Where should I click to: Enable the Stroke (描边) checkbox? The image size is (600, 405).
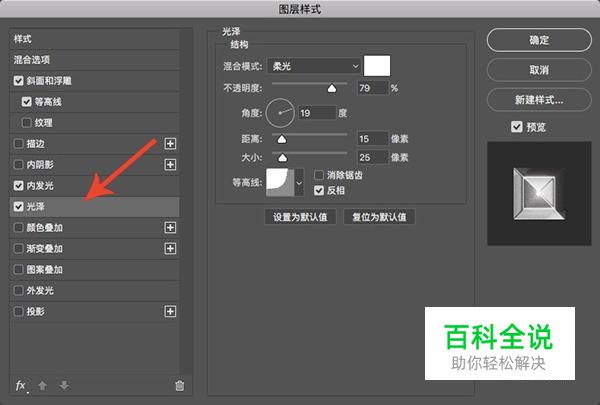coord(18,144)
